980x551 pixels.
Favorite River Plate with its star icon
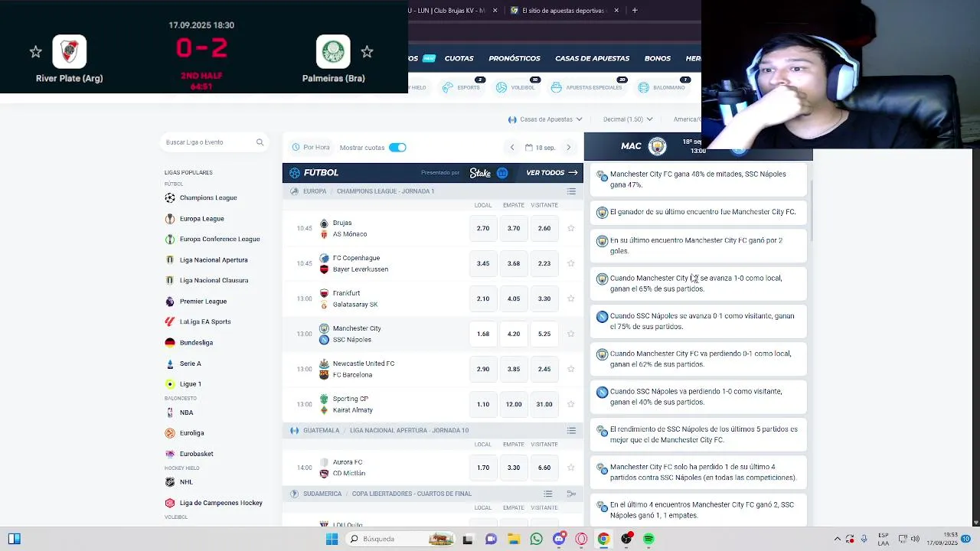click(35, 52)
